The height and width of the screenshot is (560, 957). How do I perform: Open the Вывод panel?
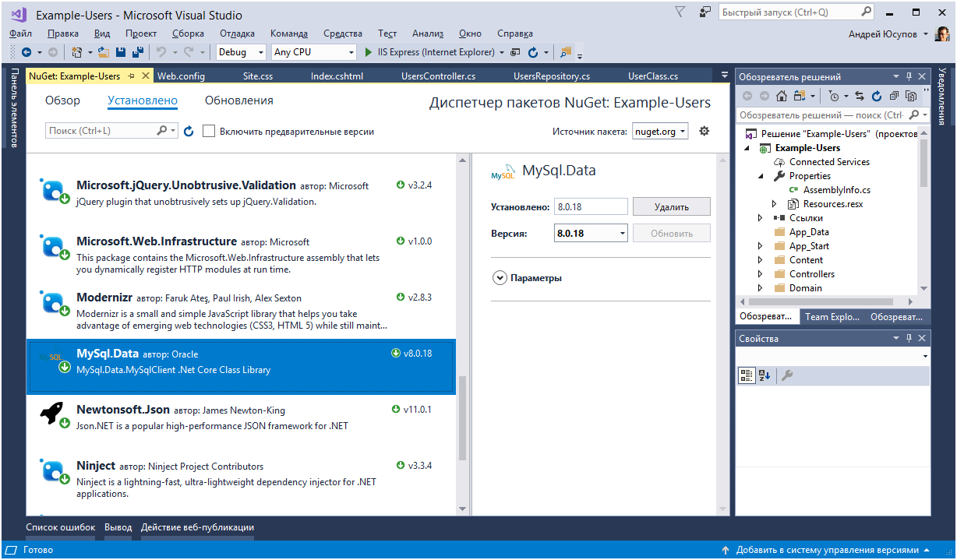(x=118, y=527)
